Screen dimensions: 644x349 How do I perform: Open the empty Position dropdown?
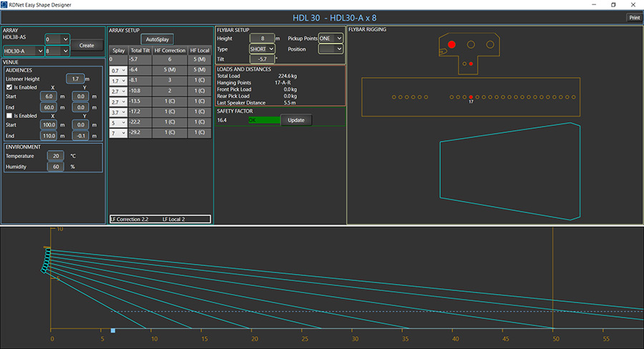click(x=331, y=49)
